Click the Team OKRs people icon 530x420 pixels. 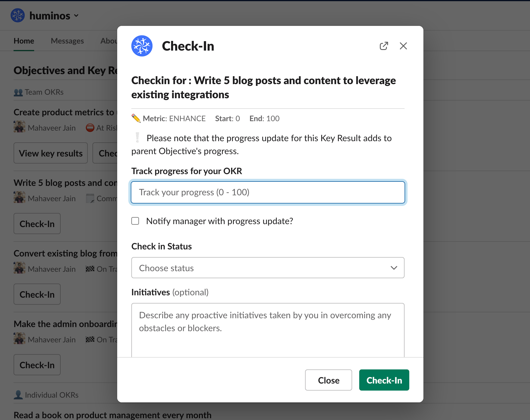[x=18, y=92]
